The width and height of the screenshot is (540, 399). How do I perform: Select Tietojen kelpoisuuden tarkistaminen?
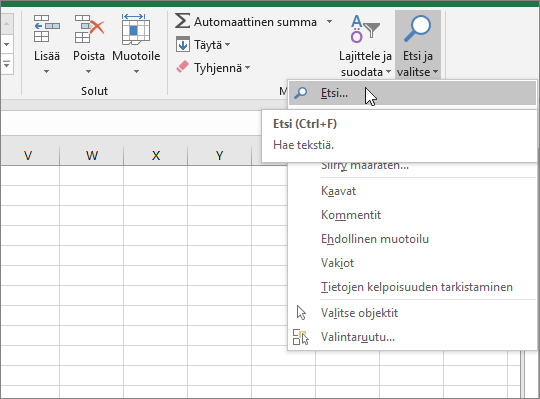417,287
